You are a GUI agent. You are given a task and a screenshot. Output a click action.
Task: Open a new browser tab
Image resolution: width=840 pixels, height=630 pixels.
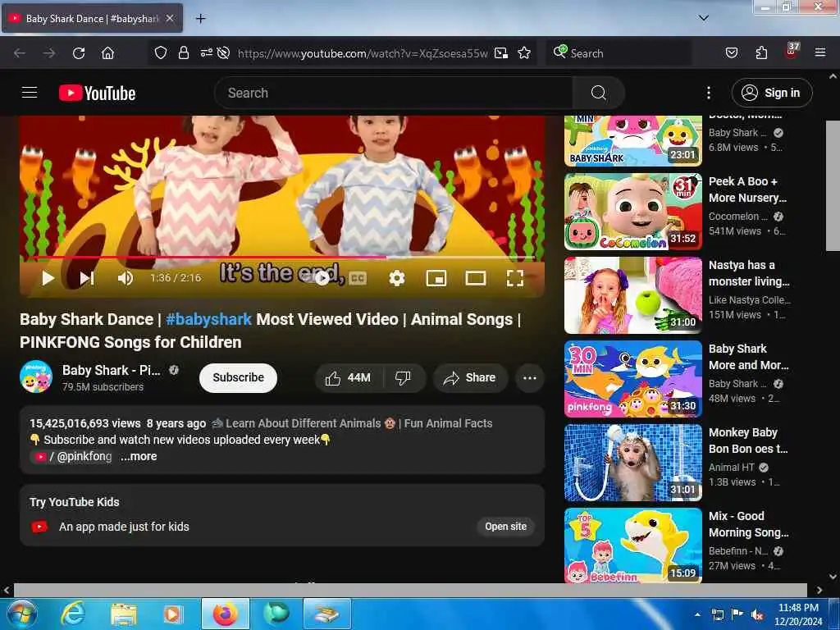point(200,19)
